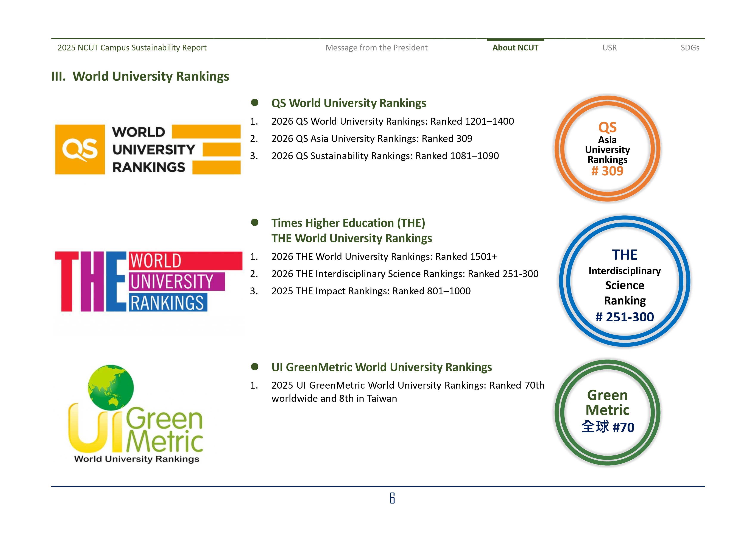
Task: Click the 'worldwide and 8th in Taiwan' text
Action: tap(334, 399)
